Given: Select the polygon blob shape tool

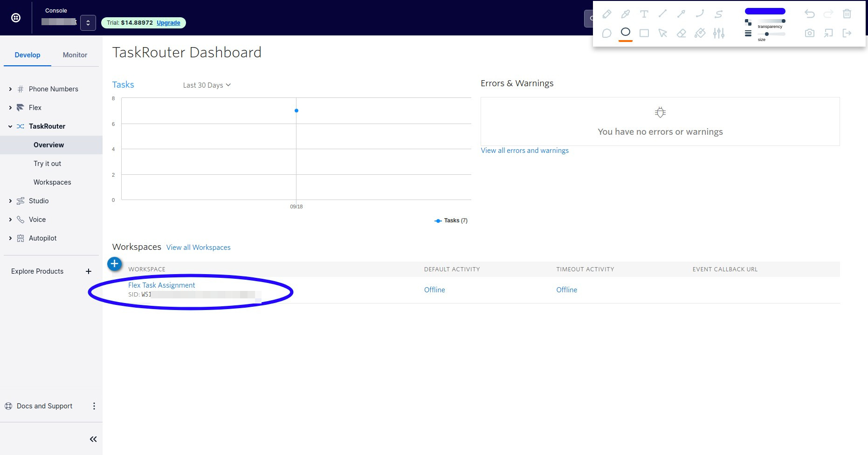Looking at the screenshot, I should 606,33.
